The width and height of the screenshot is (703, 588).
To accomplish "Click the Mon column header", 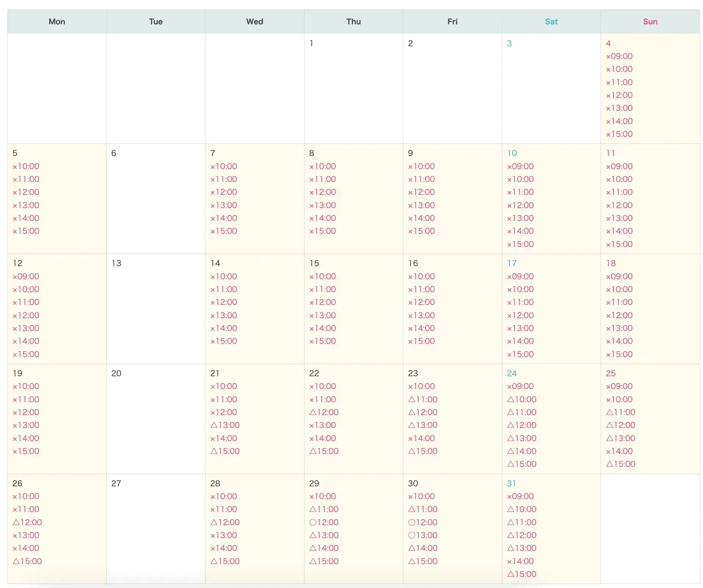I will 57,21.
